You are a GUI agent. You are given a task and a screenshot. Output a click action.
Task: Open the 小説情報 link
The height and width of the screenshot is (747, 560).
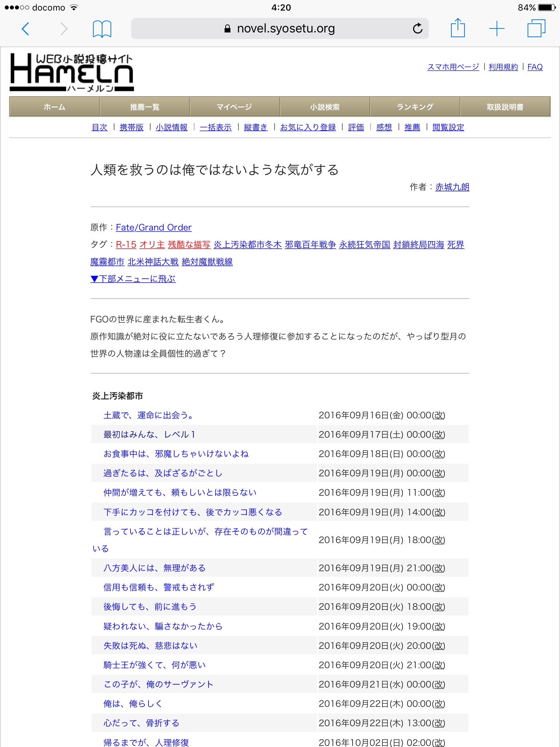171,127
